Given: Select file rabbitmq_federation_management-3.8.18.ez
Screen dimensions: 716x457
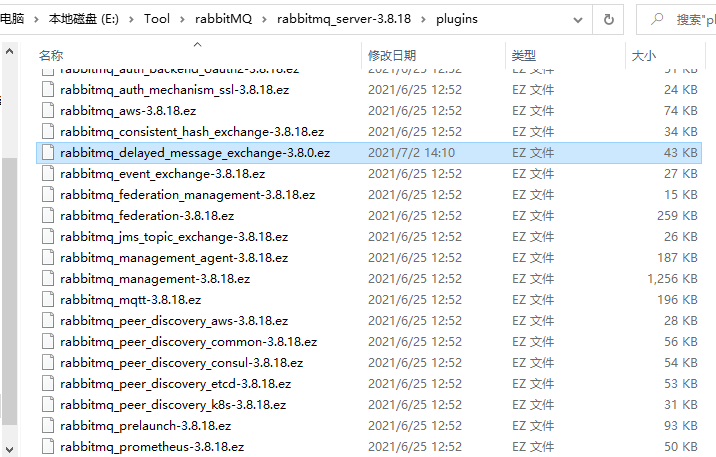Looking at the screenshot, I should (187, 194).
